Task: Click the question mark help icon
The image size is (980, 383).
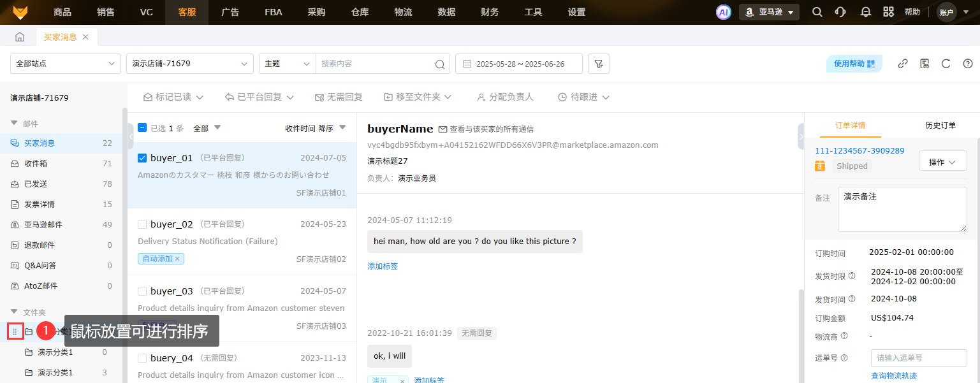Action: pyautogui.click(x=968, y=64)
